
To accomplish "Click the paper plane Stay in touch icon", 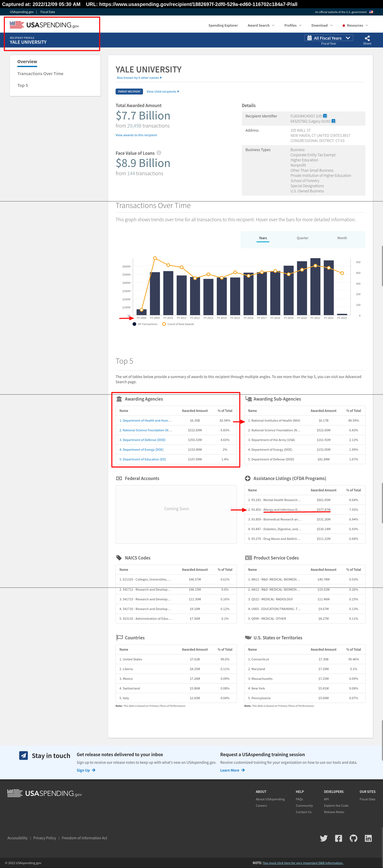I will [24, 756].
